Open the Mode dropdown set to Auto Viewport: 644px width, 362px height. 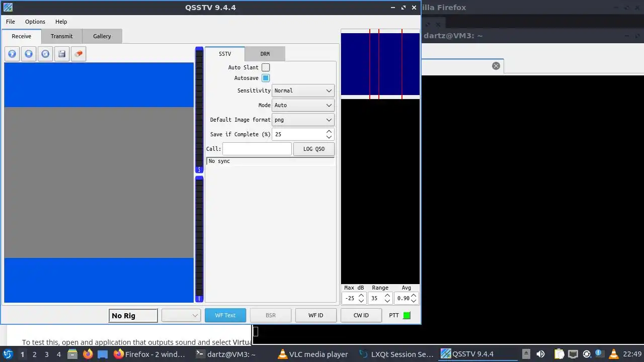(x=303, y=105)
